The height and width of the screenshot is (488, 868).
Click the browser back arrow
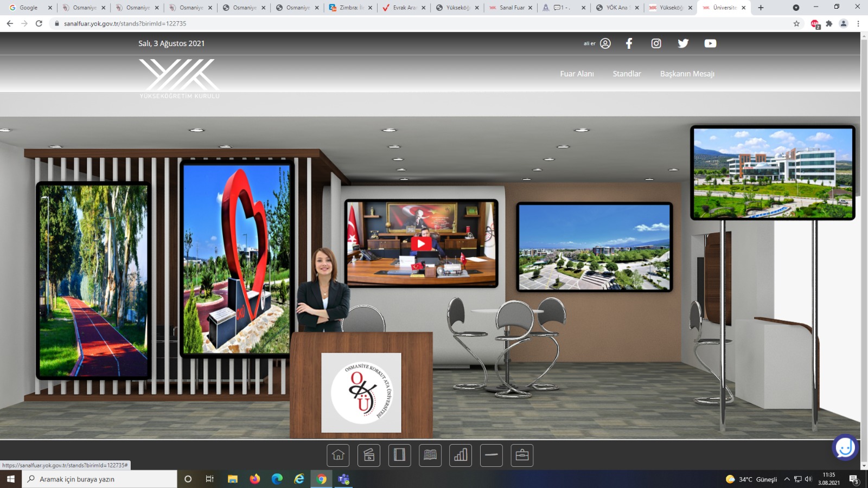point(10,23)
